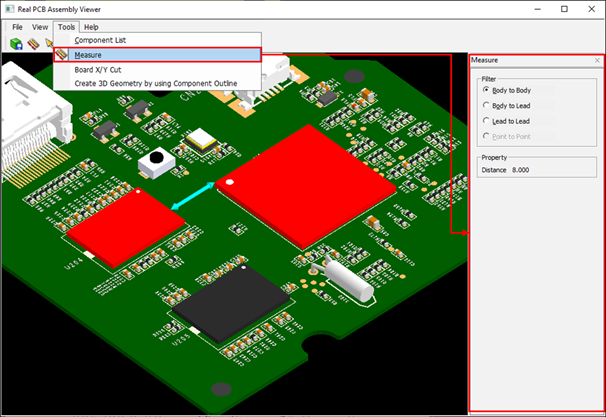
Task: Collapse the open Tools menu
Action: tap(66, 27)
